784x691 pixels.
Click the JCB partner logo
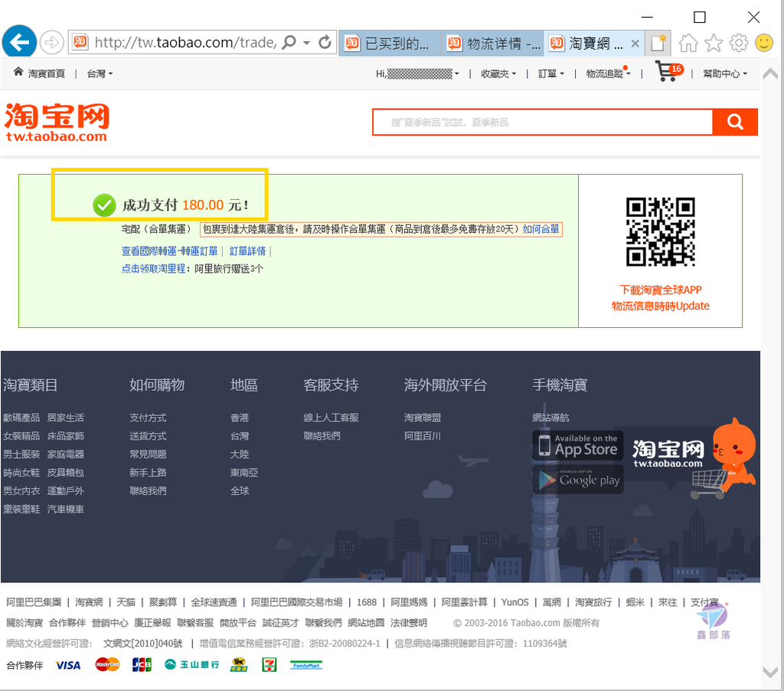click(x=142, y=664)
